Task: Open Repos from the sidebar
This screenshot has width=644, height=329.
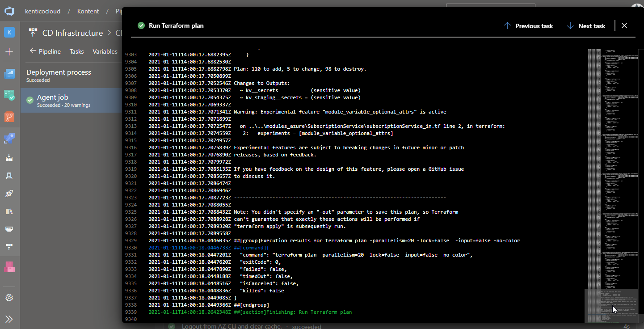Action: point(9,117)
